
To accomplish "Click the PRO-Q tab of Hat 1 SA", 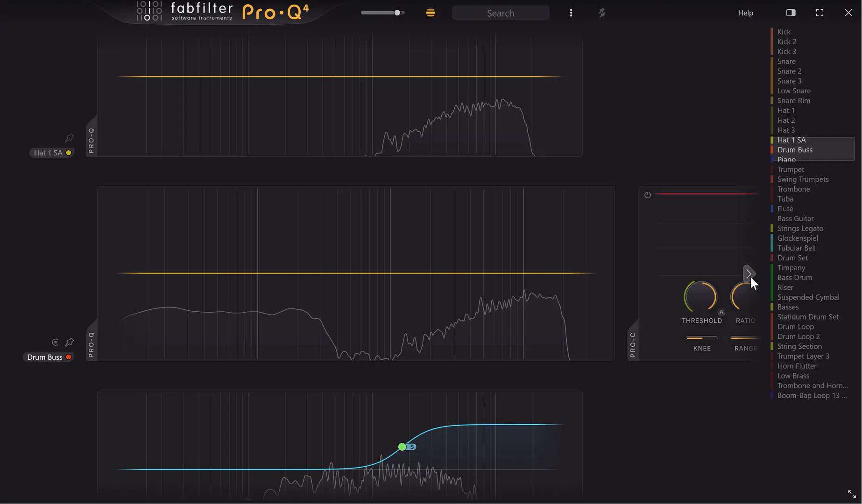I will [x=92, y=140].
